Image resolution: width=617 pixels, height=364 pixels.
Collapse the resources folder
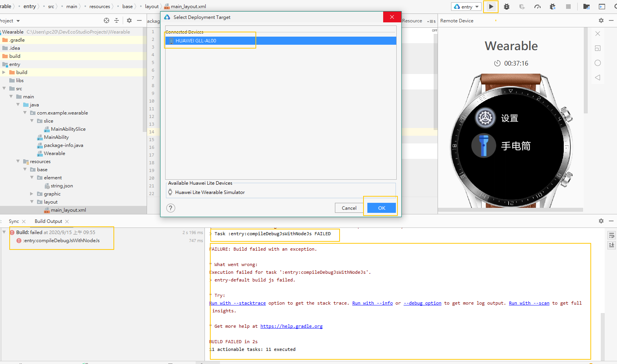click(x=18, y=161)
